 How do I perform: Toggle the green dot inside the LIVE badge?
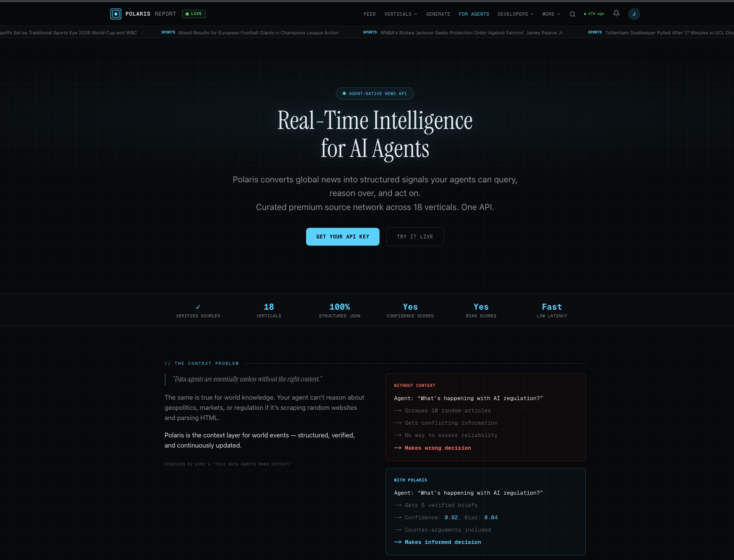[x=187, y=14]
